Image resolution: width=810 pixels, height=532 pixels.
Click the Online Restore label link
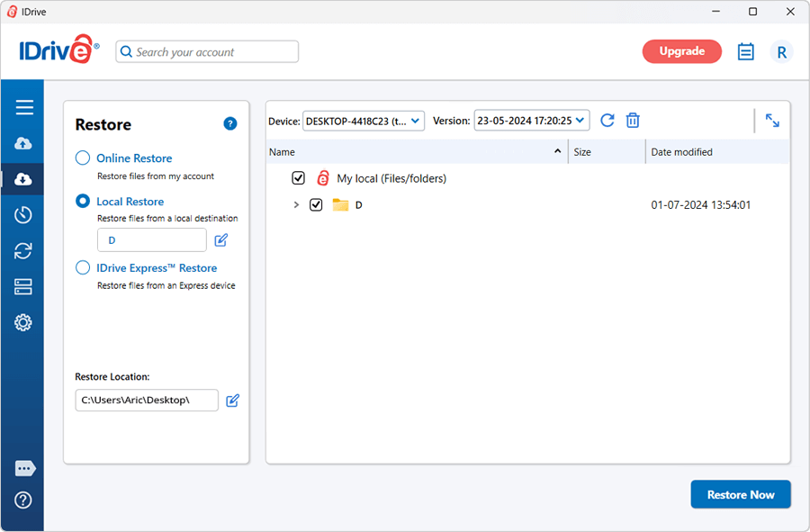point(134,158)
